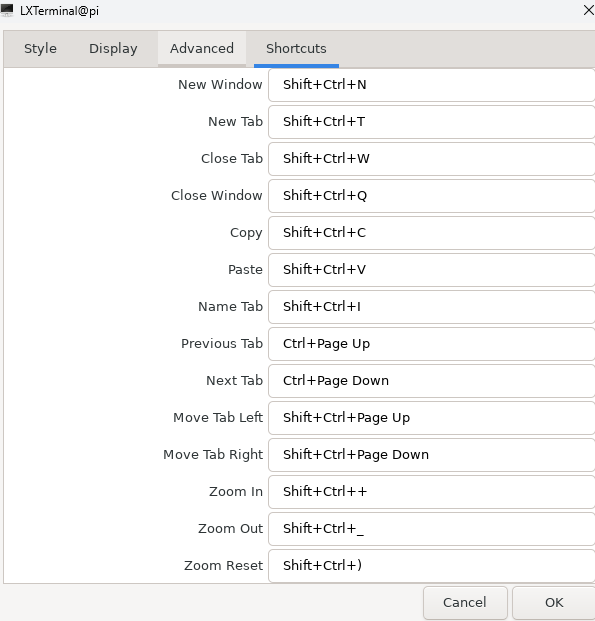Edit the New Window shortcut field
Viewport: 595px width, 621px height.
point(431,85)
